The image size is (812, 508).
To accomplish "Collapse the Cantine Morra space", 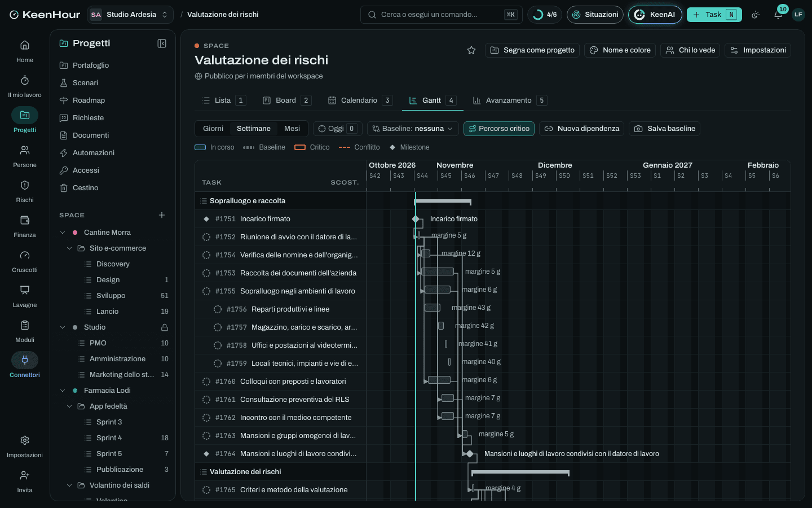I will tap(63, 233).
